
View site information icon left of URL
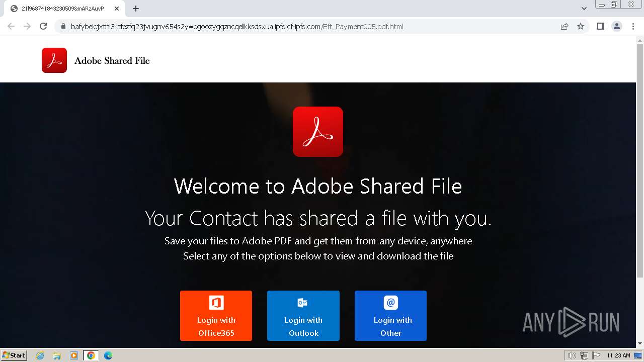click(x=63, y=27)
